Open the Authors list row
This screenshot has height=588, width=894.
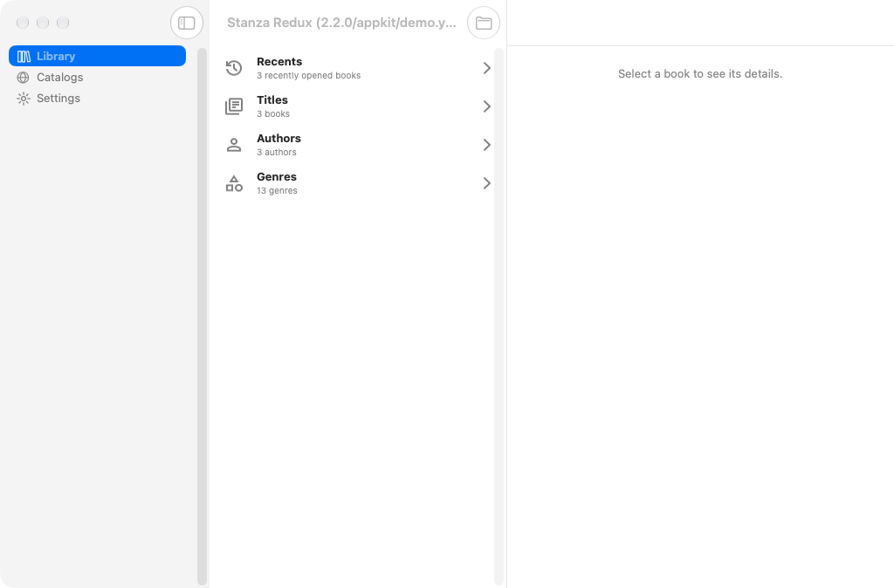click(x=357, y=145)
